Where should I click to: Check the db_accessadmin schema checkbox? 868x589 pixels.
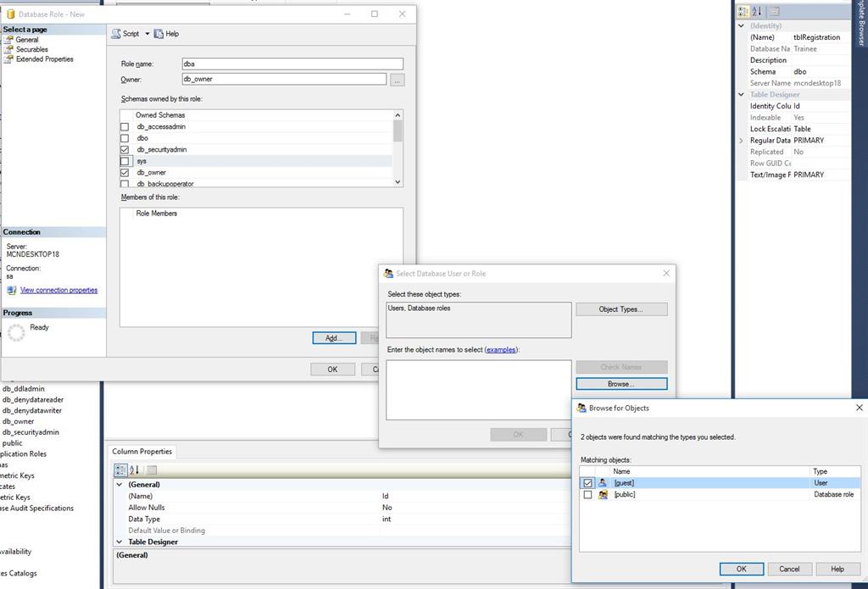(x=125, y=127)
